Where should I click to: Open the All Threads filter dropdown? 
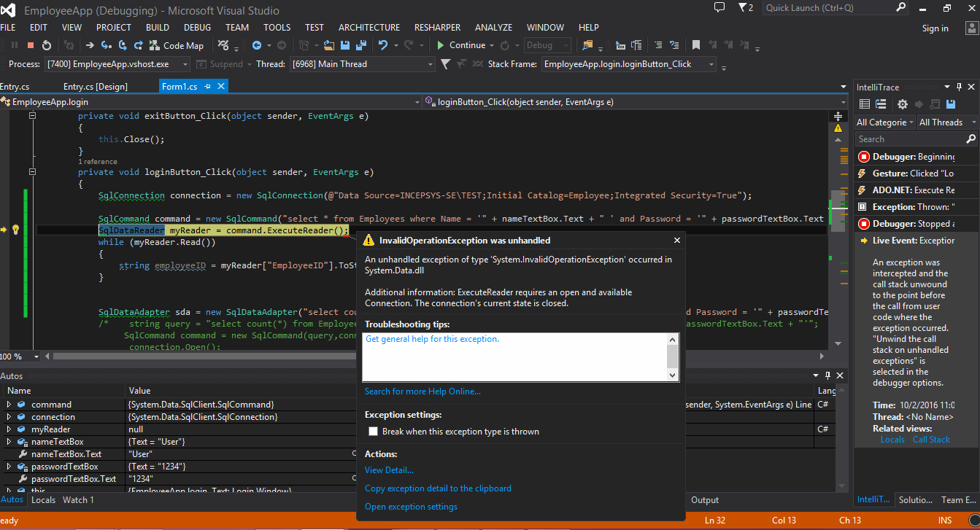point(947,122)
